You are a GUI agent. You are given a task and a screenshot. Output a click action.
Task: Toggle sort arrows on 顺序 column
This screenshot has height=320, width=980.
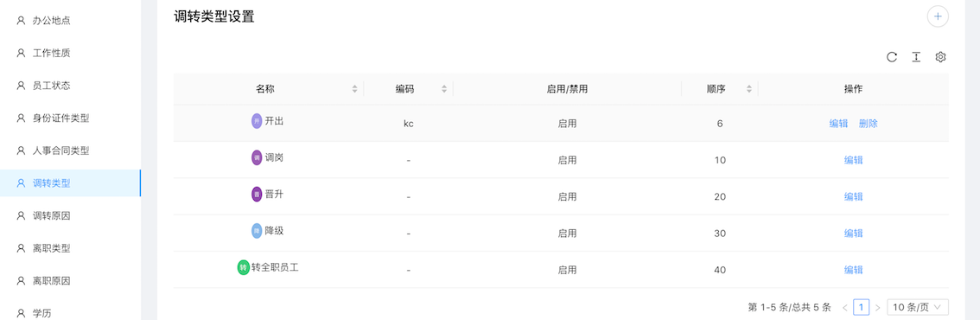coord(749,89)
